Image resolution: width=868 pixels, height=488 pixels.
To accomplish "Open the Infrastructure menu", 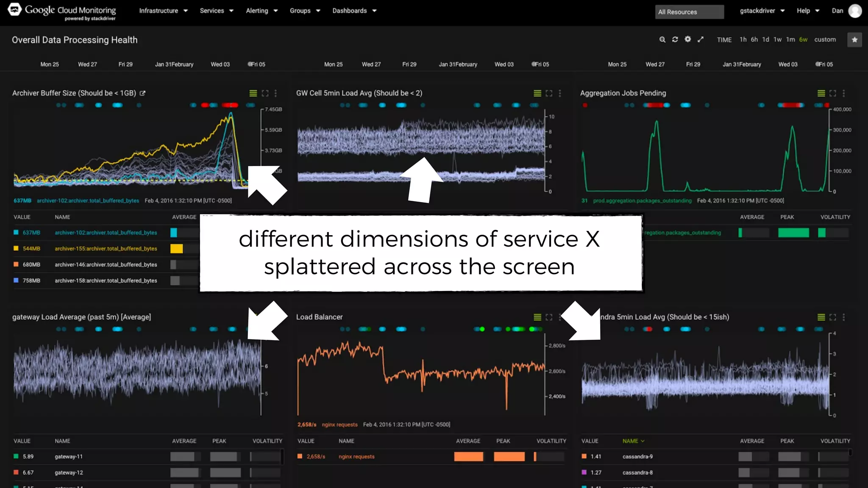I will point(163,11).
